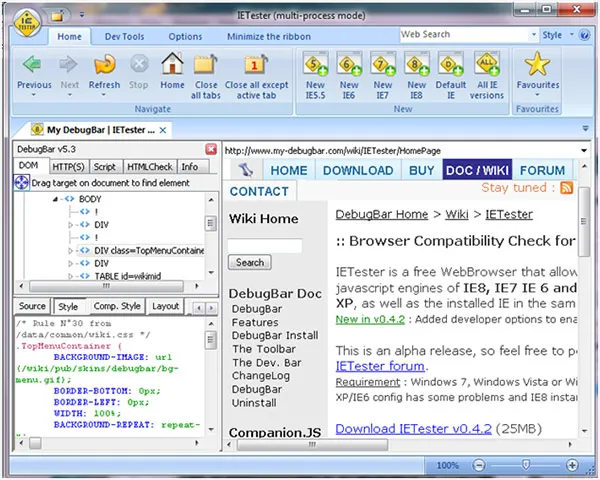The height and width of the screenshot is (480, 600).
Task: Open the Comp. Style tab
Action: tap(117, 306)
